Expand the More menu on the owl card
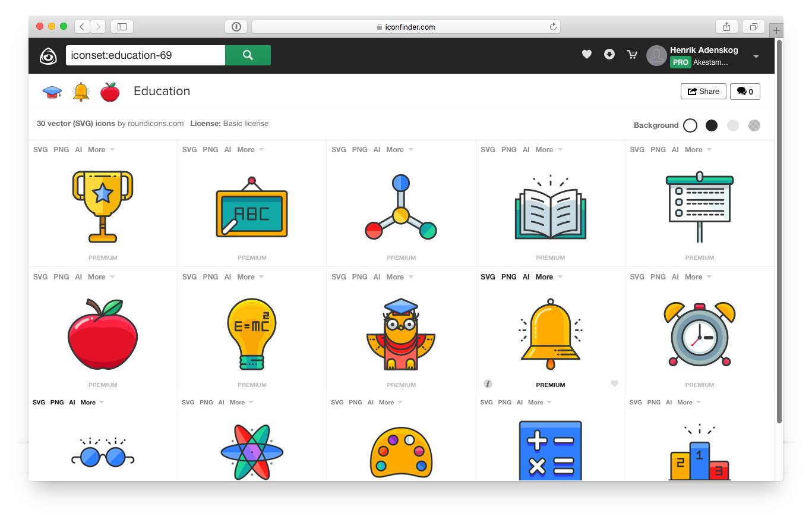The image size is (812, 525). coord(400,277)
